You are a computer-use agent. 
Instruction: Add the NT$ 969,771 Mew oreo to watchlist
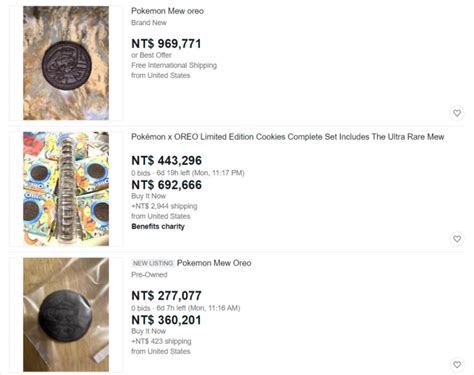pos(457,113)
